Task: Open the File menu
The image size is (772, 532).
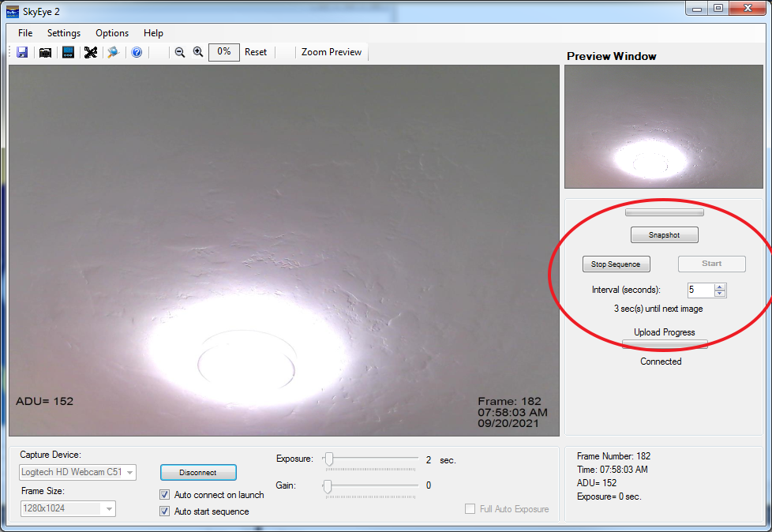Action: [x=25, y=33]
